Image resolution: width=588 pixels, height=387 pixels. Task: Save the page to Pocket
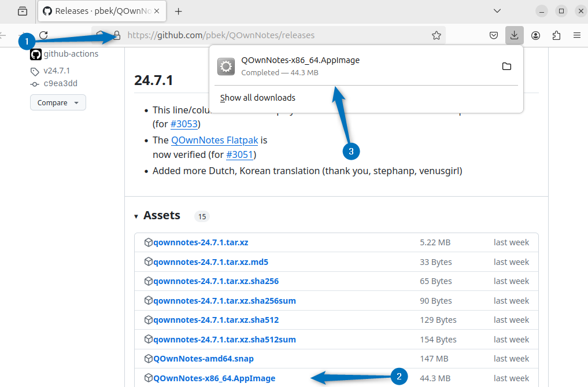[493, 35]
